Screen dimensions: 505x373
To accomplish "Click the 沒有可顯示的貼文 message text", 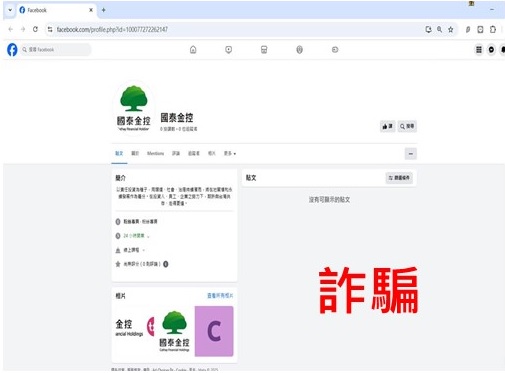I will point(329,200).
